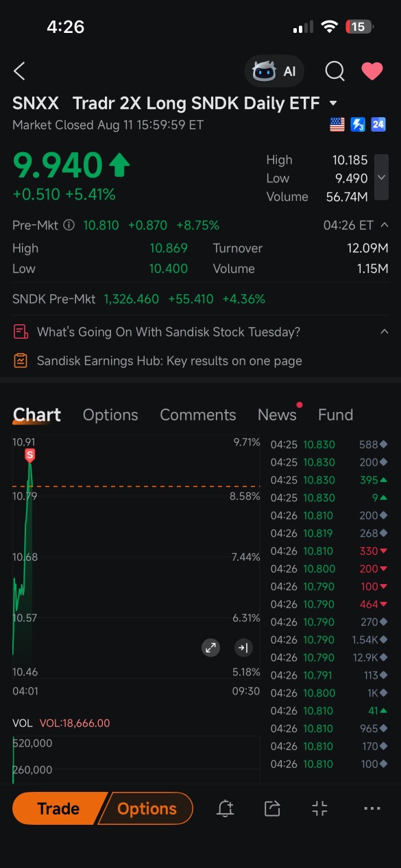
Task: Tap the main price 9.940
Action: [x=58, y=165]
